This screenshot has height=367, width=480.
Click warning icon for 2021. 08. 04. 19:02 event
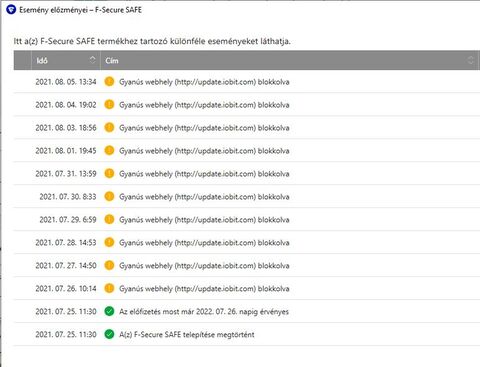(x=109, y=104)
